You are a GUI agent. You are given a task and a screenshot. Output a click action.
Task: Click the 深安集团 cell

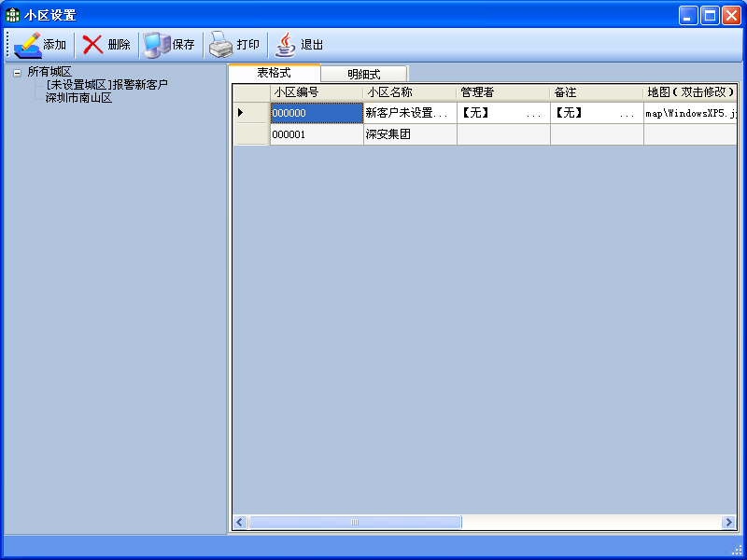pyautogui.click(x=410, y=134)
